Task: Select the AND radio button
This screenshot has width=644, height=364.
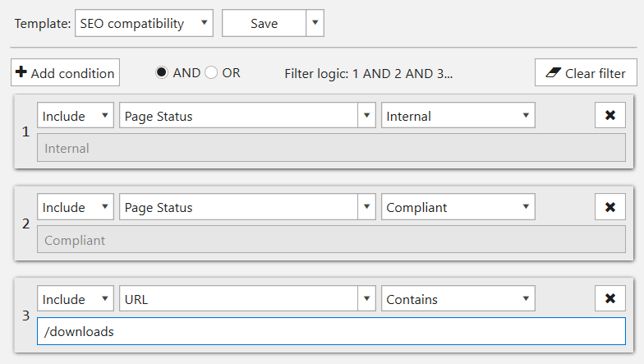Action: [x=162, y=72]
